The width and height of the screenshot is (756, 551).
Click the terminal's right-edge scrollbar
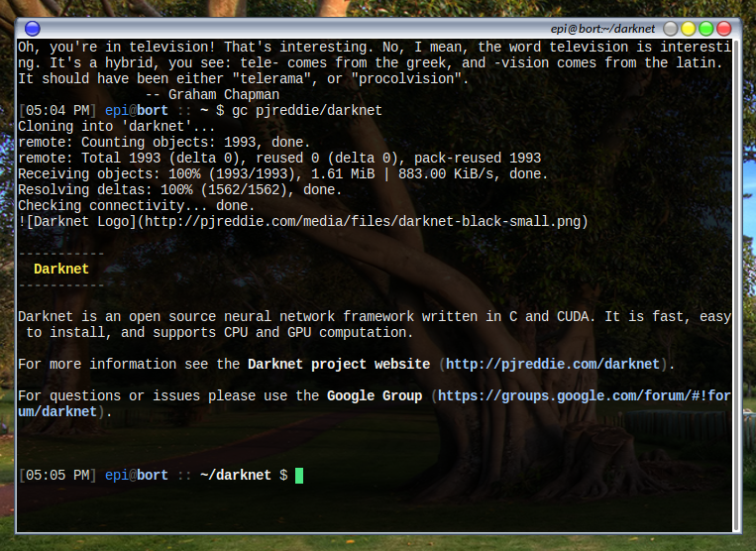tap(736, 285)
